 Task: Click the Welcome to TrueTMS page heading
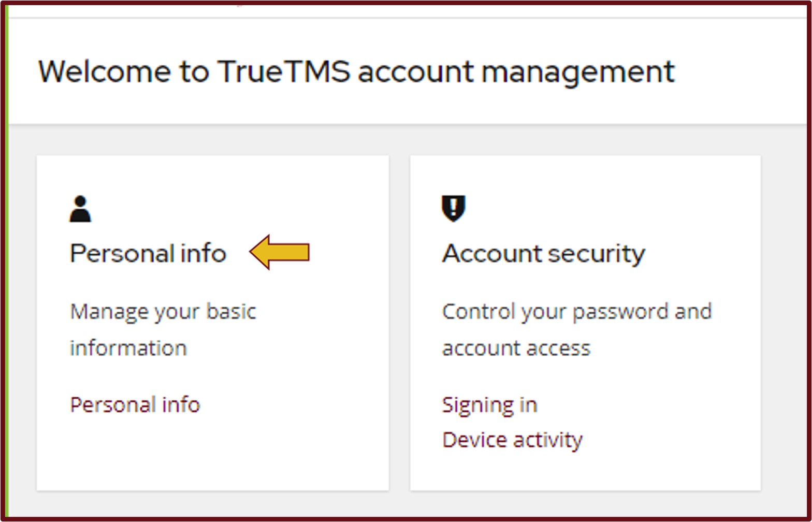pyautogui.click(x=356, y=71)
